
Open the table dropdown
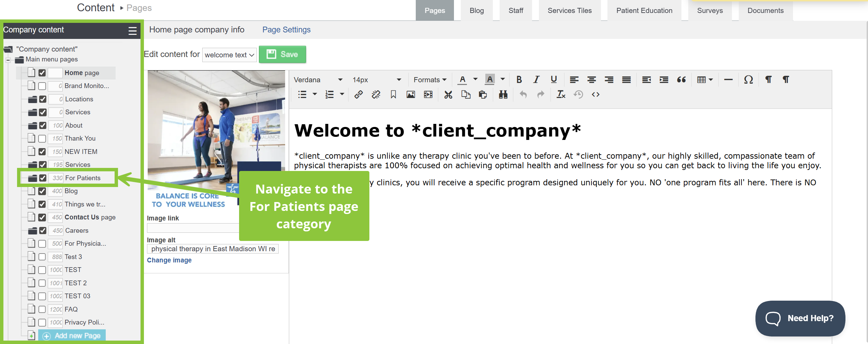[x=705, y=80]
